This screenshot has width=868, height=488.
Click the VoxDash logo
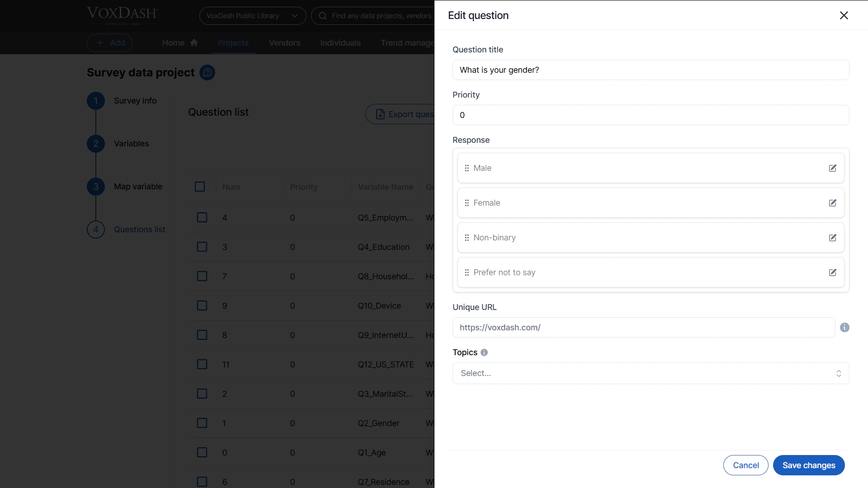pyautogui.click(x=122, y=15)
